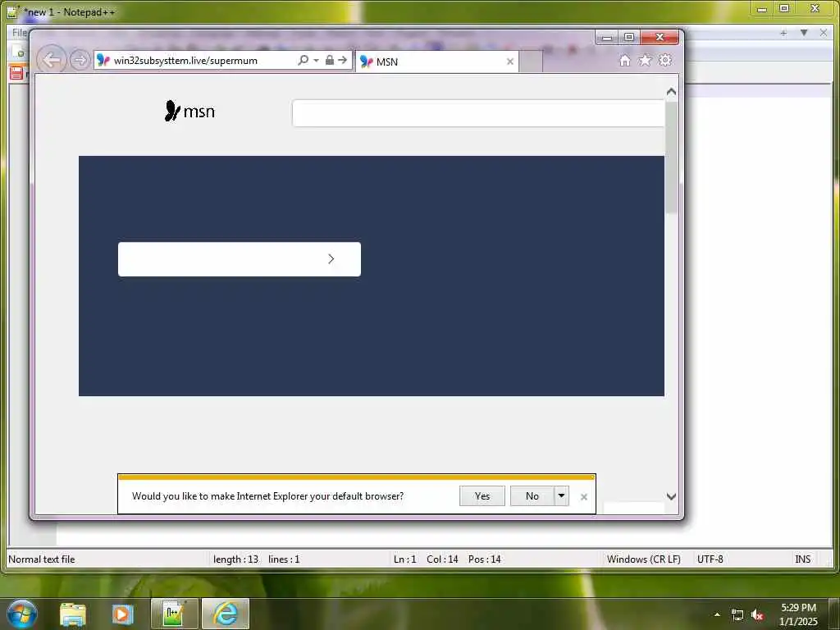Open a new tab in Internet Explorer
Screen dimensions: 840x630
tap(531, 62)
